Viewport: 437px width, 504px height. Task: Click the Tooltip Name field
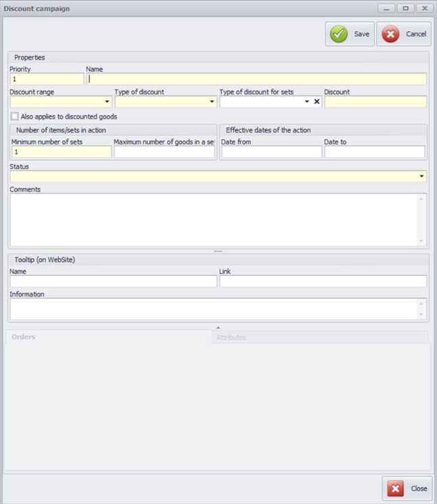coord(114,281)
